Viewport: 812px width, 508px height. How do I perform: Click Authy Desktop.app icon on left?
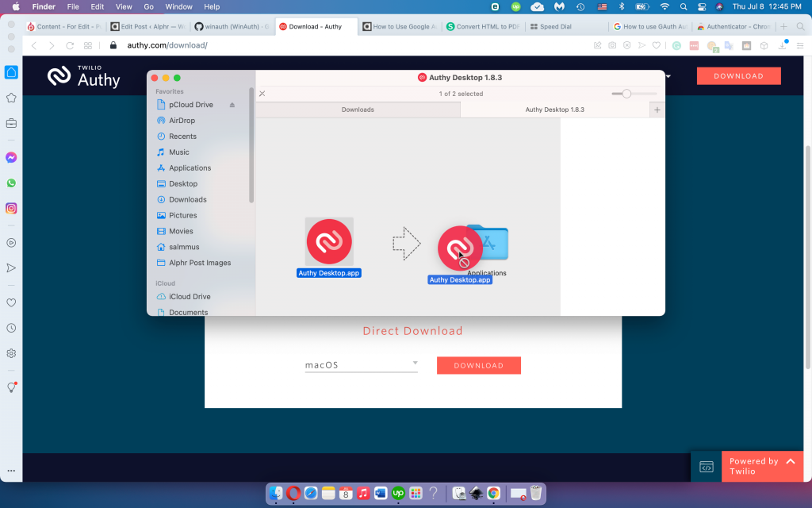(x=329, y=241)
